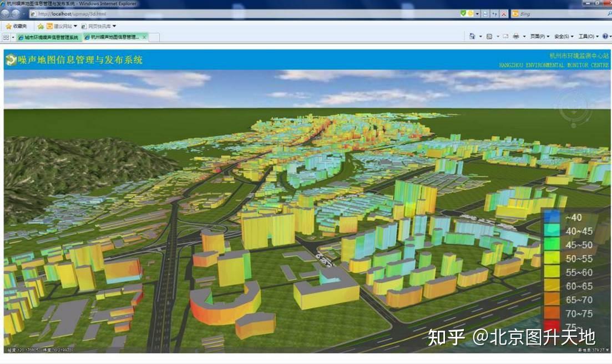
Task: Open the 工具(O) tools dropdown
Action: click(586, 36)
